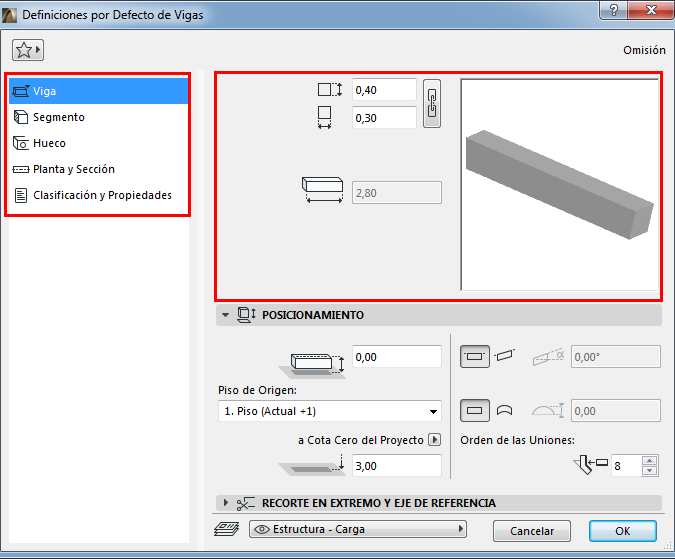Toggle the chain link proportions lock
The height and width of the screenshot is (559, 675).
[x=432, y=104]
